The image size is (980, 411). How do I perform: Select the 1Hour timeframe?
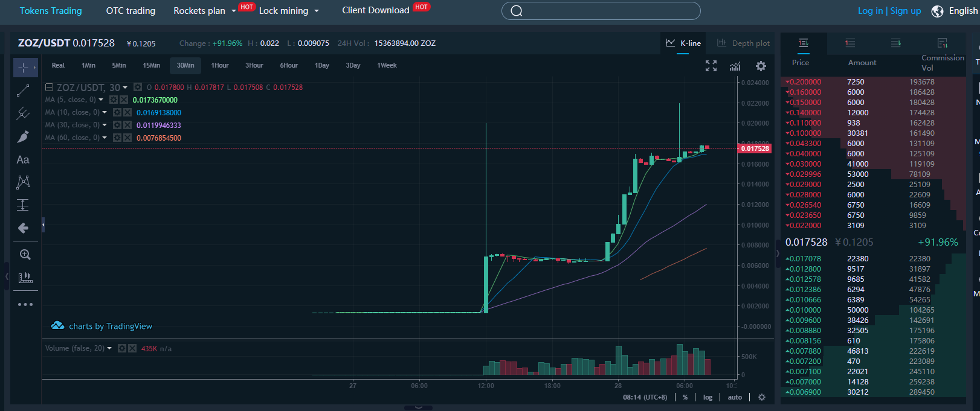(x=220, y=65)
